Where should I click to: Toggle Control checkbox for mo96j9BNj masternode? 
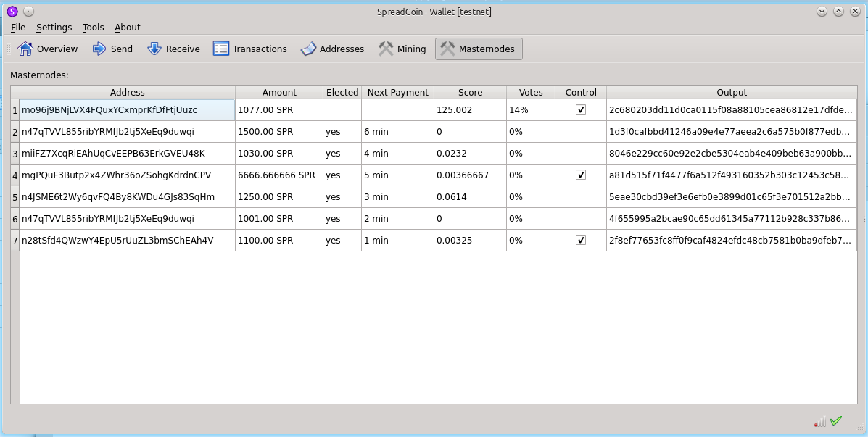(x=581, y=109)
